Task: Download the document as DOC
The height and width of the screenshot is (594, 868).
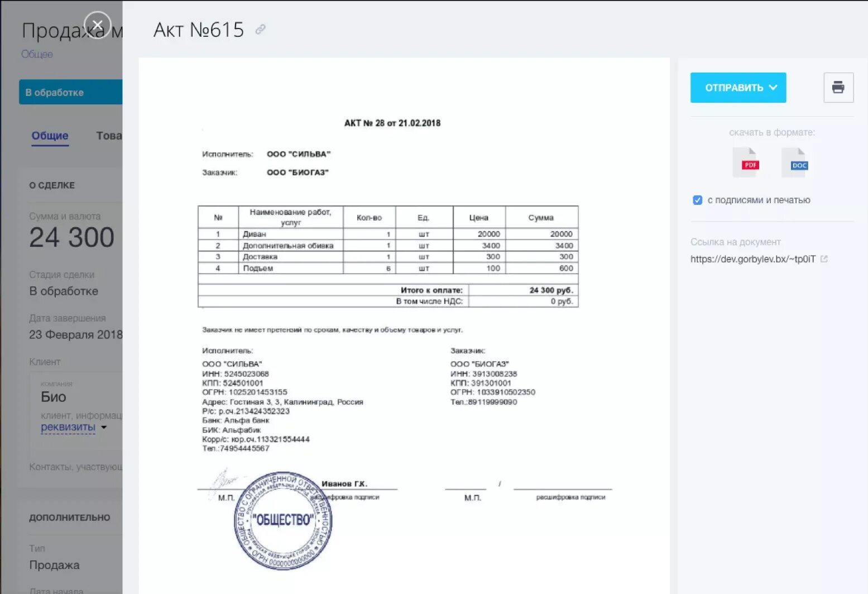Action: pyautogui.click(x=796, y=162)
